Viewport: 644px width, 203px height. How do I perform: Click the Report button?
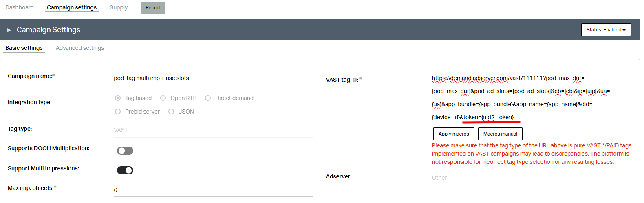tap(153, 8)
